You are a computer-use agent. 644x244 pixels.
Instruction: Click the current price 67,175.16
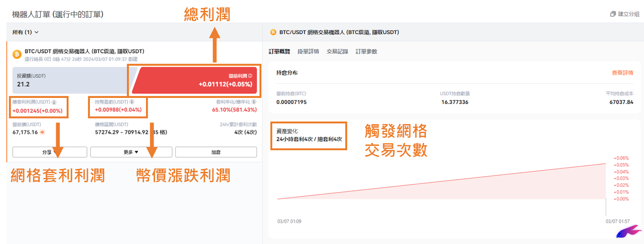click(x=25, y=132)
